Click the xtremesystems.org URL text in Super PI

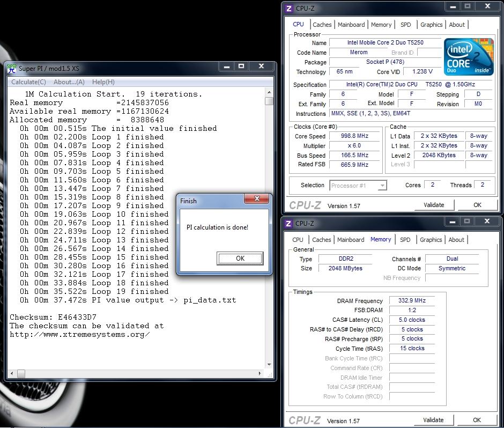(x=80, y=335)
